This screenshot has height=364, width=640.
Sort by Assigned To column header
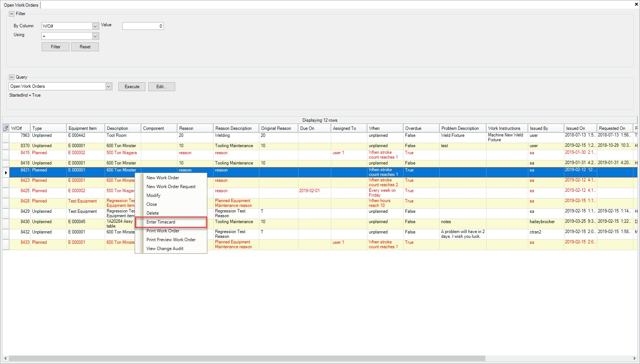pyautogui.click(x=349, y=128)
